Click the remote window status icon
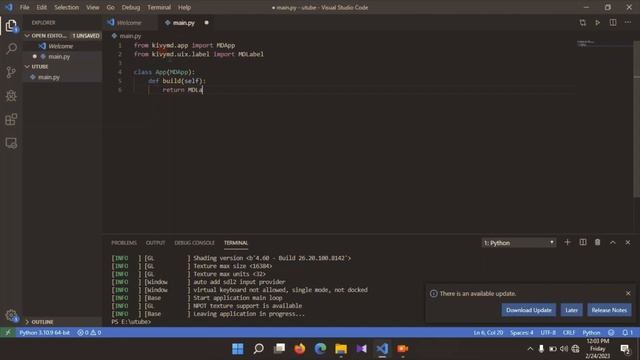640x360 pixels. 8,333
